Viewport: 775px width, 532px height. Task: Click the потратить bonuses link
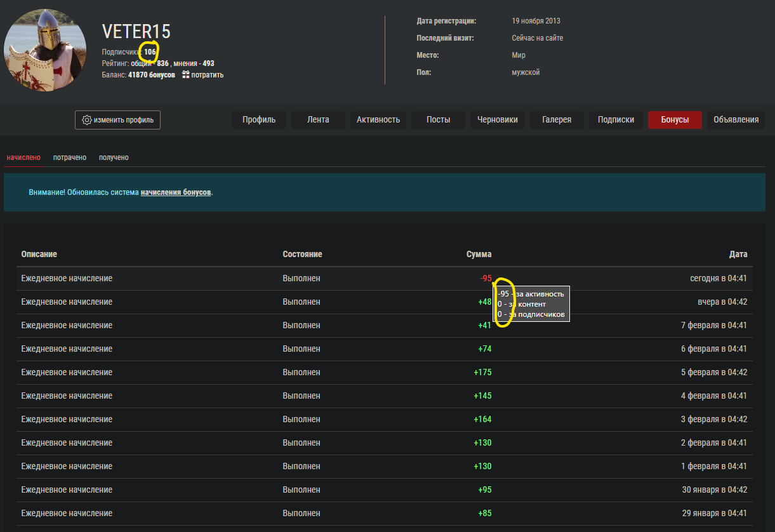208,75
